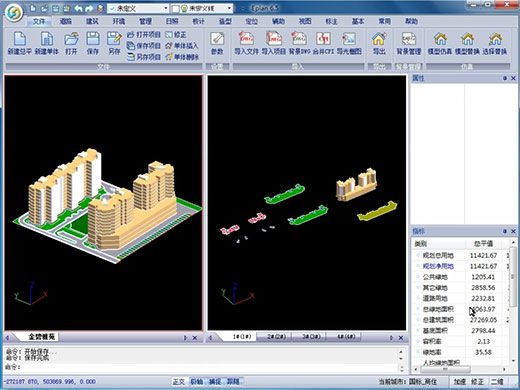Launch 模型仿真 model simulation
520x390 pixels.
(440, 43)
